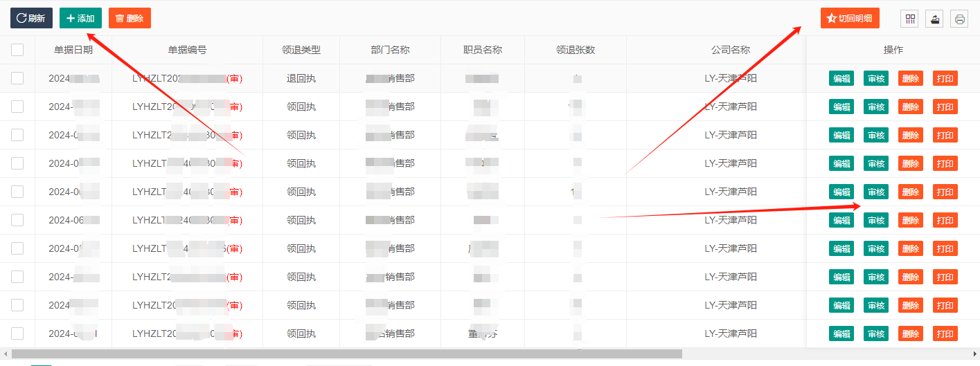
Task: Click the 领退张数 column header
Action: [x=576, y=50]
